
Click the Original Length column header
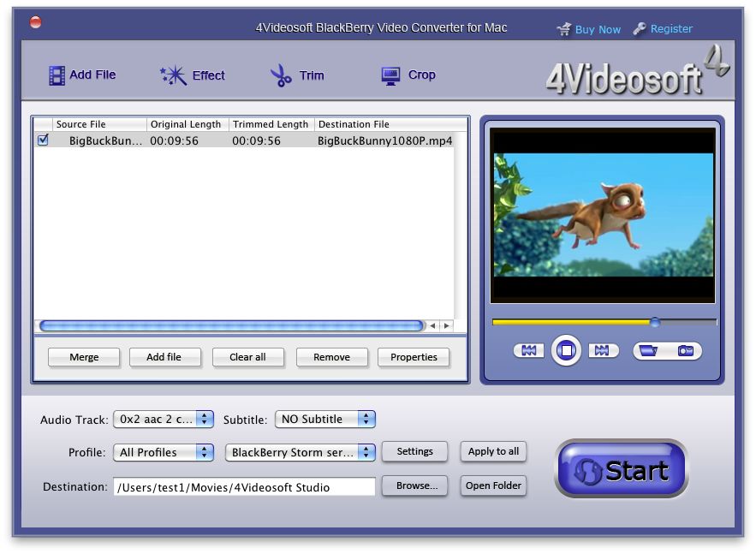(x=188, y=124)
